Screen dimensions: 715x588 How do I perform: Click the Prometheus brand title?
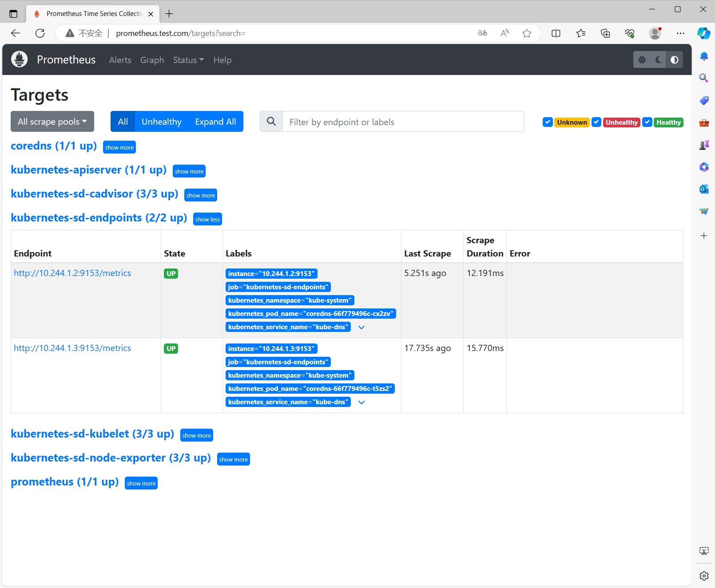click(x=66, y=60)
